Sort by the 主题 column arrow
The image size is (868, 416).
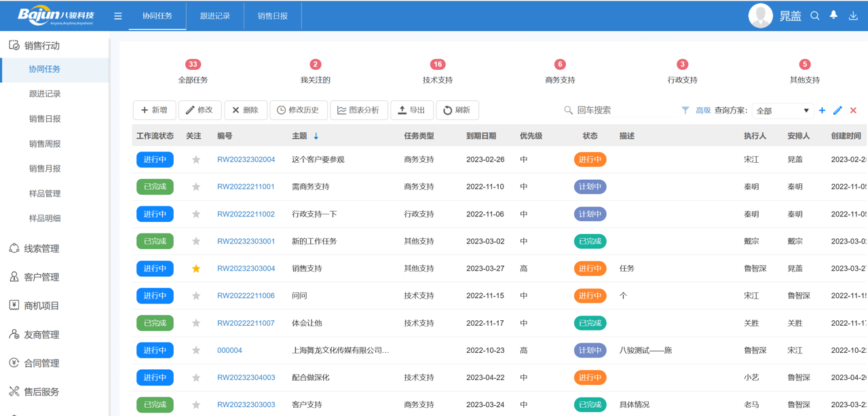316,136
